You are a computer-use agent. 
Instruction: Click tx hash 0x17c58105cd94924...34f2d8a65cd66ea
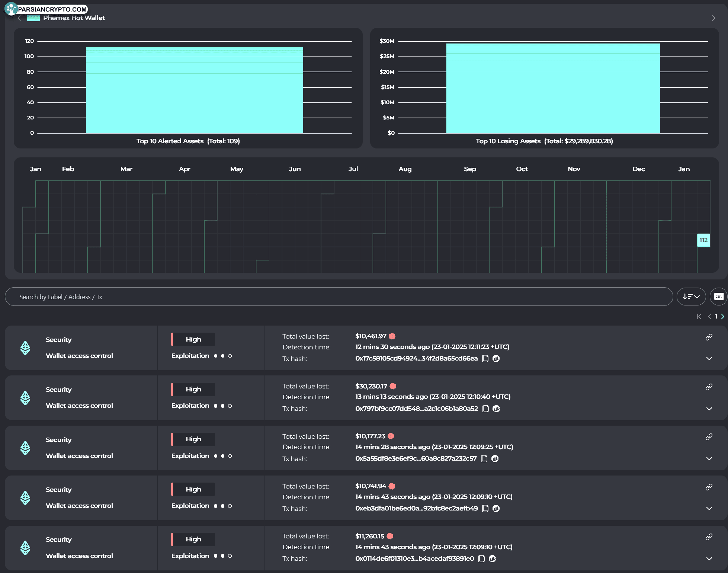tap(416, 358)
